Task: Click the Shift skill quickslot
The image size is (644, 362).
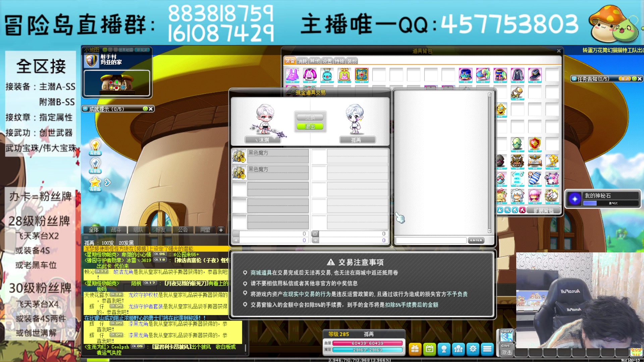Action: pyautogui.click(x=506, y=336)
